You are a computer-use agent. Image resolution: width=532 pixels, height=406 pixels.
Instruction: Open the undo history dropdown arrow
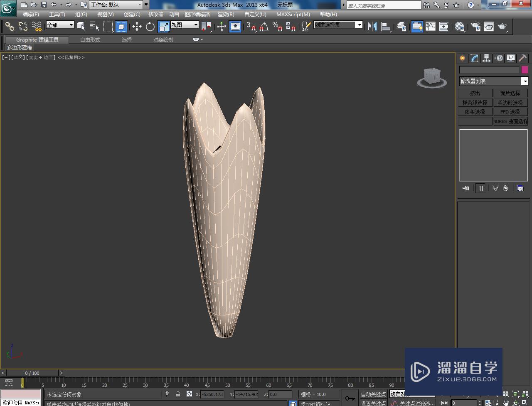(62, 5)
